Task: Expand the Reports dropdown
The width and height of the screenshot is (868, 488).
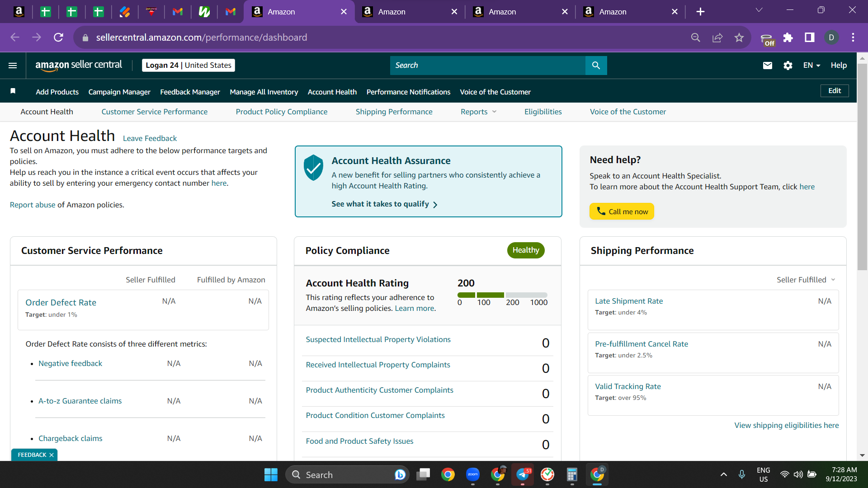Action: click(479, 112)
